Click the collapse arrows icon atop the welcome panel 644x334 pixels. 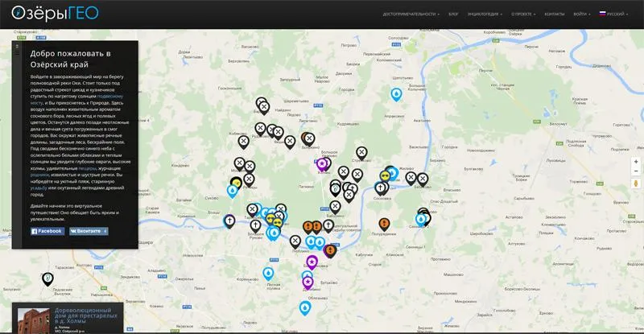coord(17,46)
